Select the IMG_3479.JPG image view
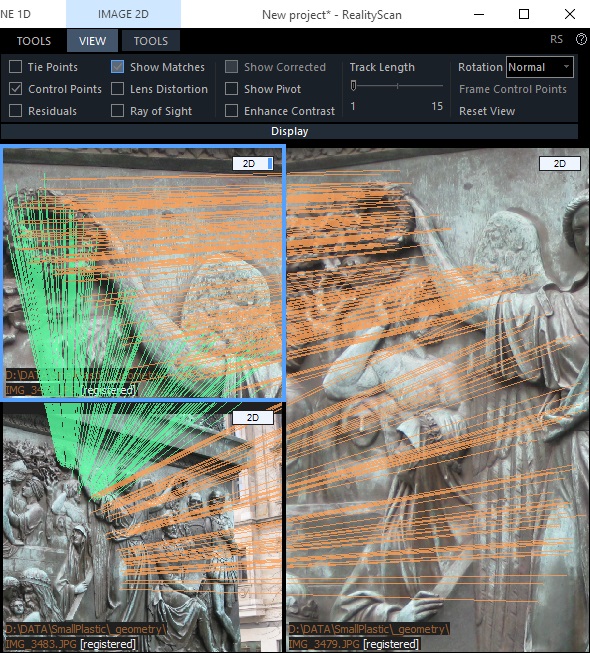This screenshot has height=653, width=590. (437, 400)
